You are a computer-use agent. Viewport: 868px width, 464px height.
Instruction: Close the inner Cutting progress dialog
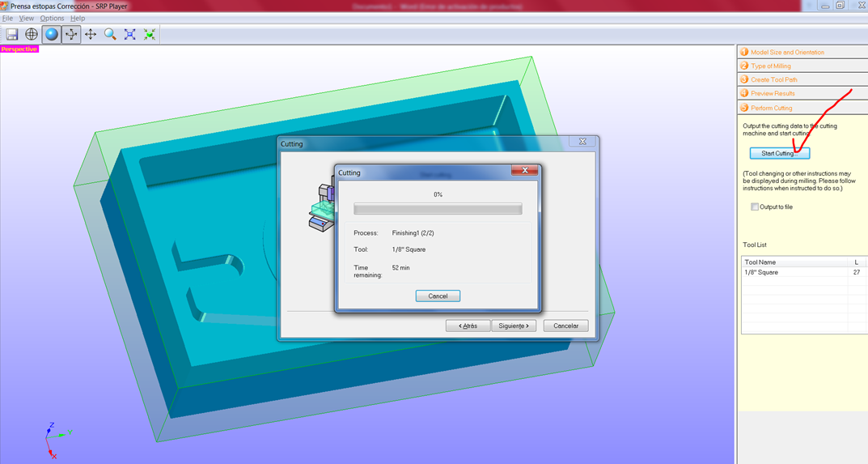pyautogui.click(x=525, y=170)
